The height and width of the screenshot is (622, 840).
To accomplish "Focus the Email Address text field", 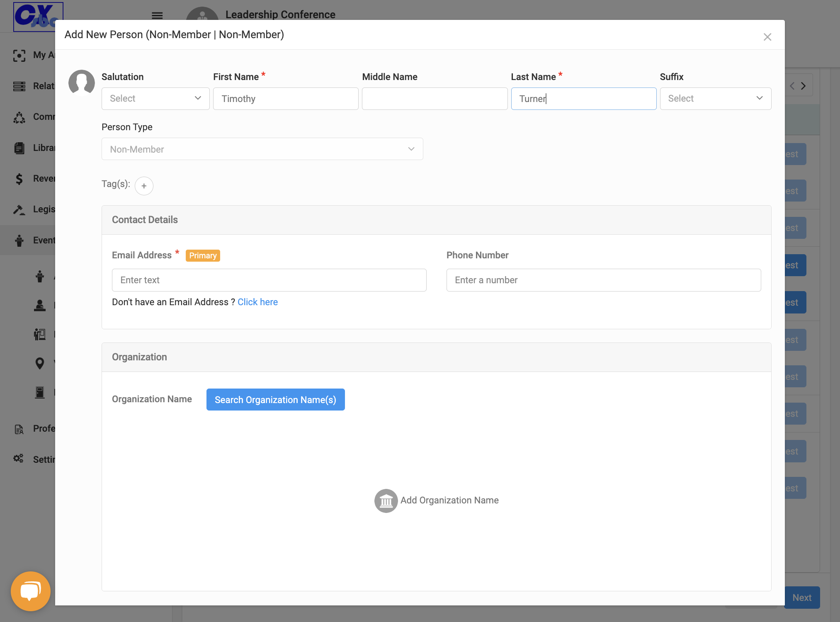I will 269,280.
